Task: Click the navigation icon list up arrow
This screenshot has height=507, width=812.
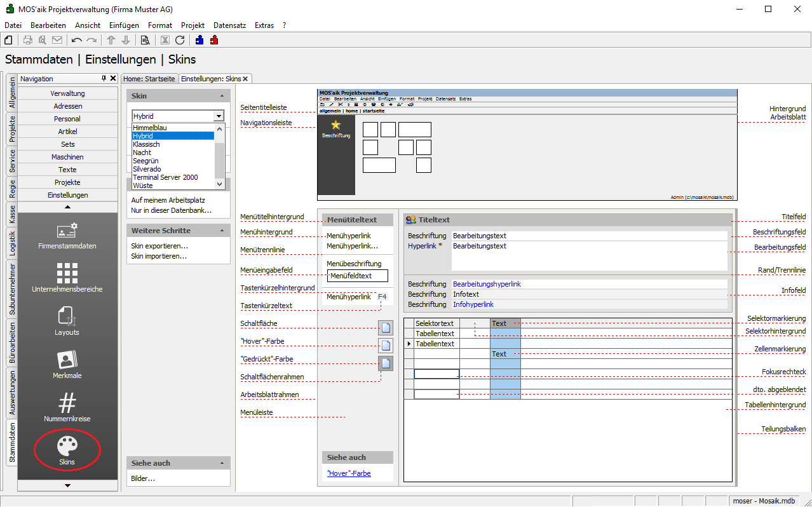Action: pyautogui.click(x=68, y=207)
